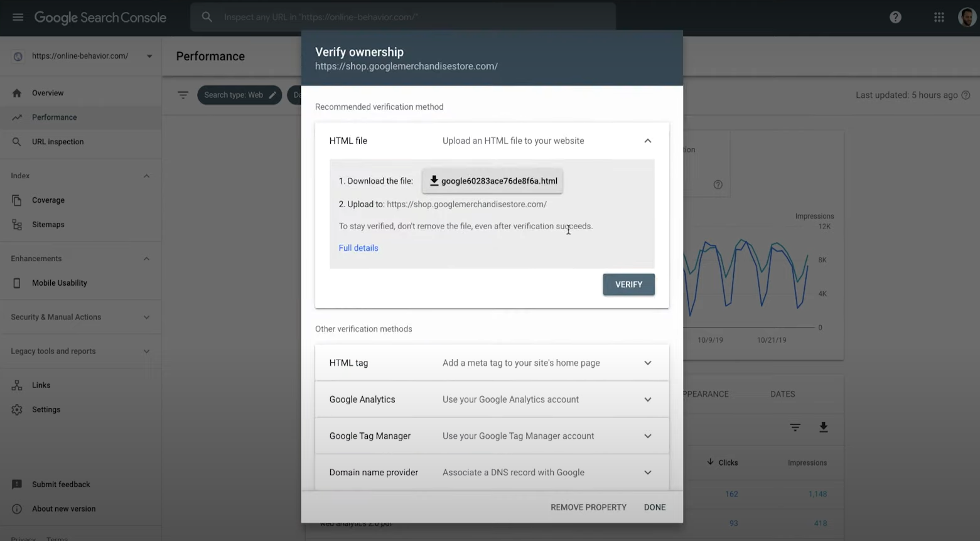The image size is (980, 541).
Task: Click the Settings gear icon
Action: tap(17, 410)
